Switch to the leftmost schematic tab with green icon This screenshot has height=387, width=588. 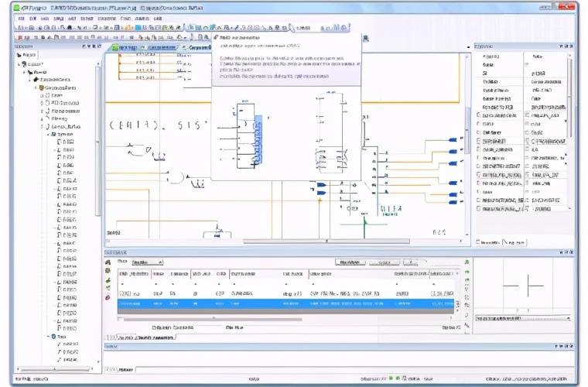(x=125, y=48)
